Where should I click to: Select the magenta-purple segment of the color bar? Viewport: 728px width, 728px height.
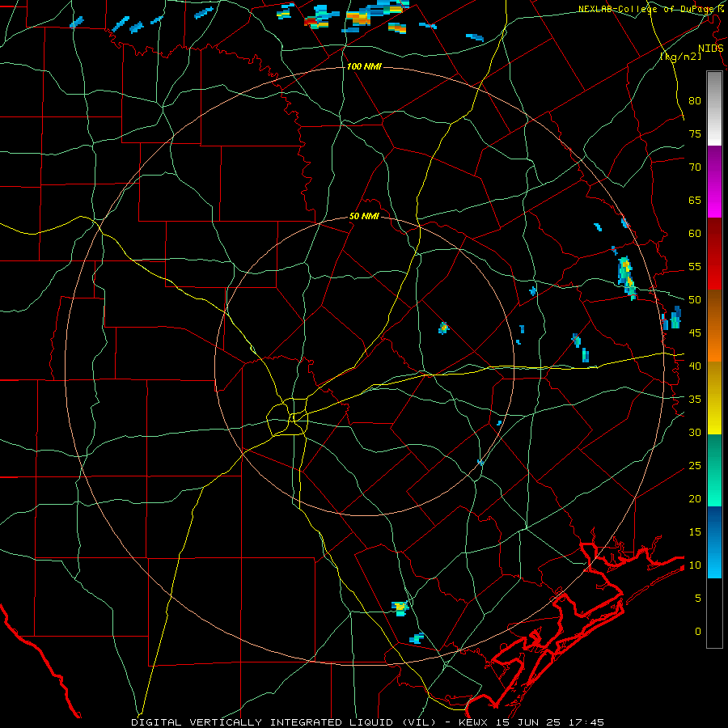714,182
